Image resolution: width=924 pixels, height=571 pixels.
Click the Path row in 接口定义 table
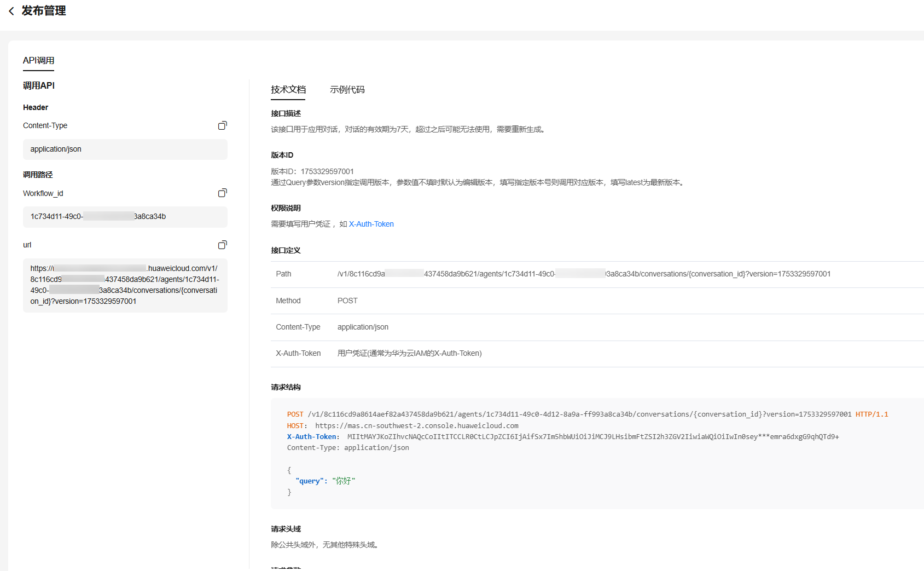[583, 274]
